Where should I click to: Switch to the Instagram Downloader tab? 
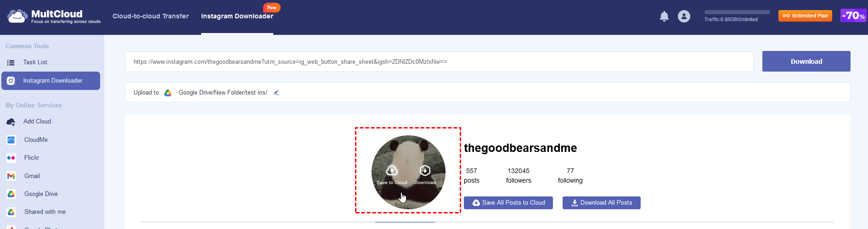click(x=237, y=16)
